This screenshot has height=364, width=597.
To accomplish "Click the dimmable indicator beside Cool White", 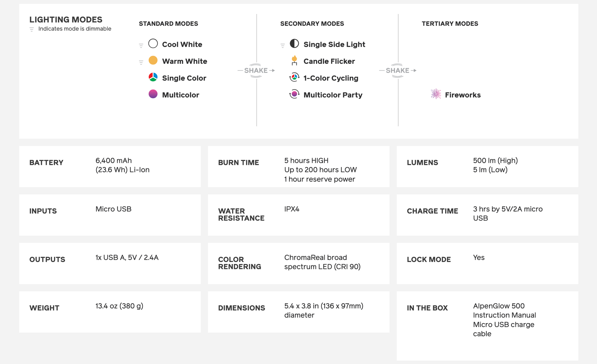I will click(141, 45).
